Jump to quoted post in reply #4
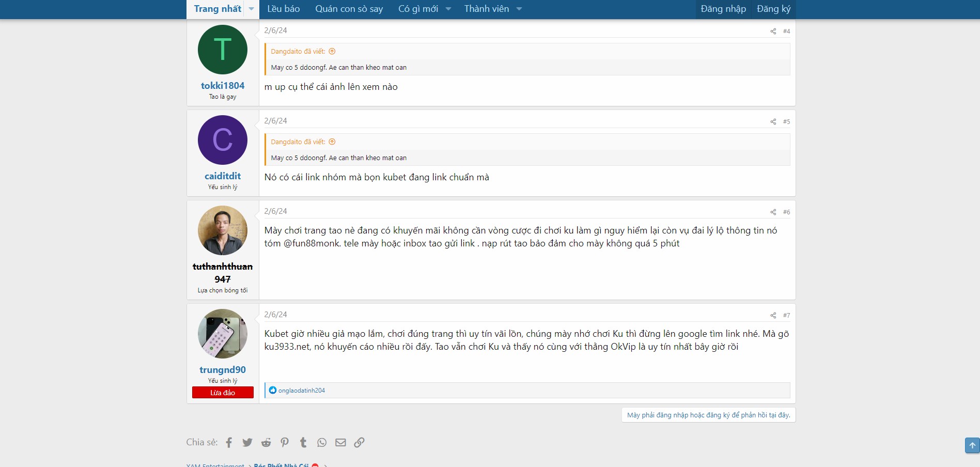Viewport: 980px width, 467px height. click(x=332, y=51)
